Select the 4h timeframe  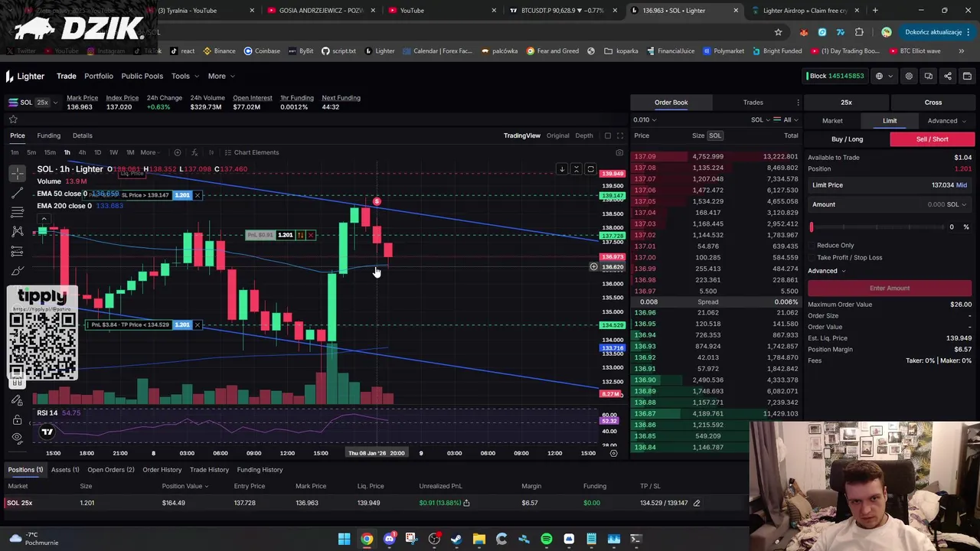click(x=82, y=152)
